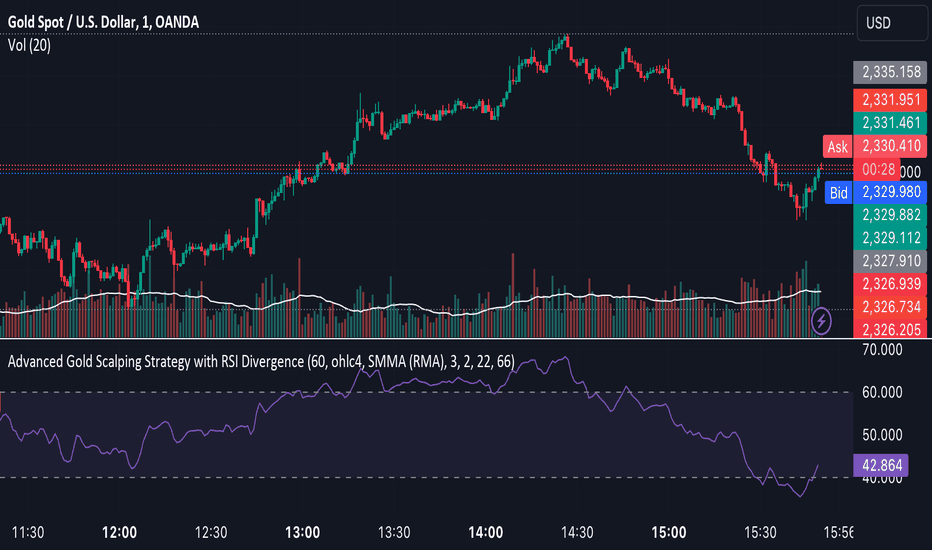Click the 15:00 time axis label
This screenshot has height=550, width=932.
coord(669,532)
